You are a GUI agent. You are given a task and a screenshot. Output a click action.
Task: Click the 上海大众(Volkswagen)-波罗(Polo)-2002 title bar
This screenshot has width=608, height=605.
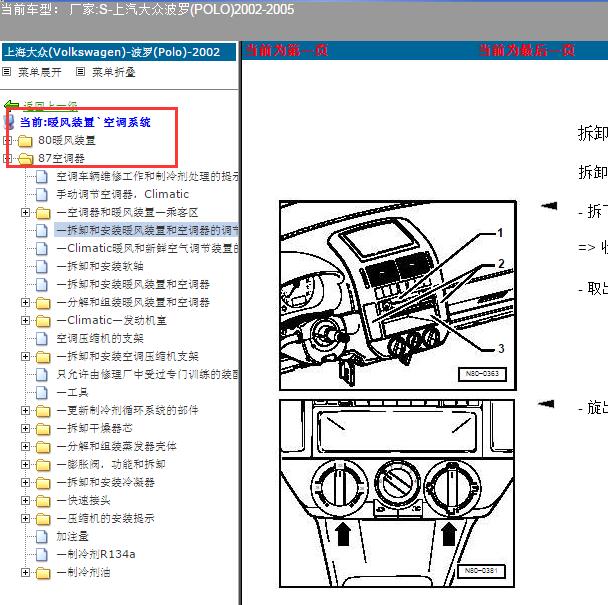[x=119, y=52]
